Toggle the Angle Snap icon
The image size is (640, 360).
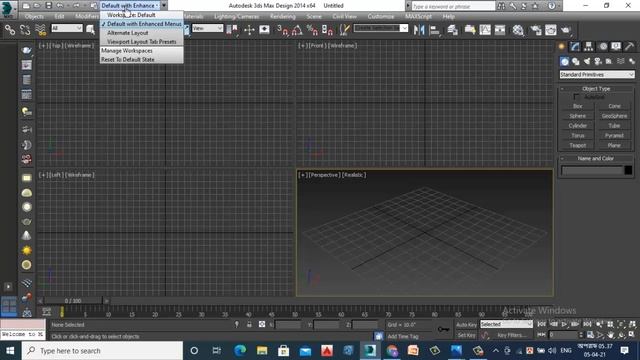pyautogui.click(x=297, y=30)
